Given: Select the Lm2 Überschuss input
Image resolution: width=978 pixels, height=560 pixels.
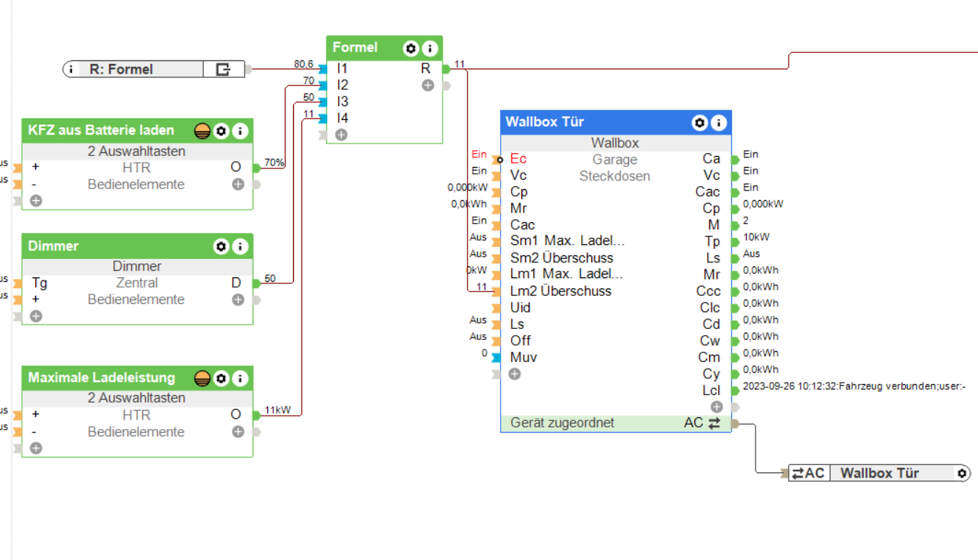Looking at the screenshot, I should point(561,291).
